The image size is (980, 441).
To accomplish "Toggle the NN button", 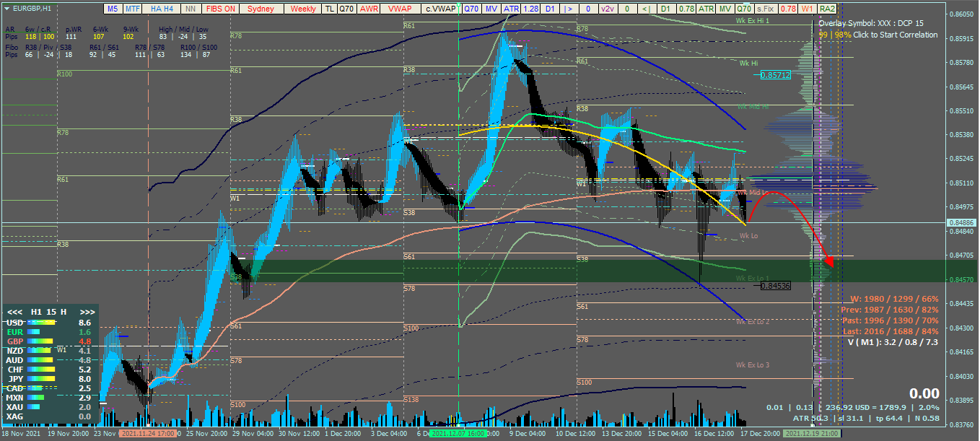I will [x=191, y=9].
